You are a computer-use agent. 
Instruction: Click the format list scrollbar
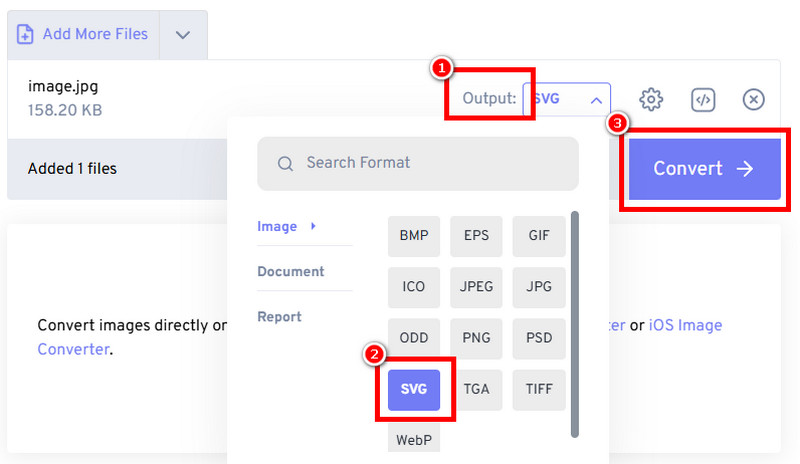coord(574,320)
